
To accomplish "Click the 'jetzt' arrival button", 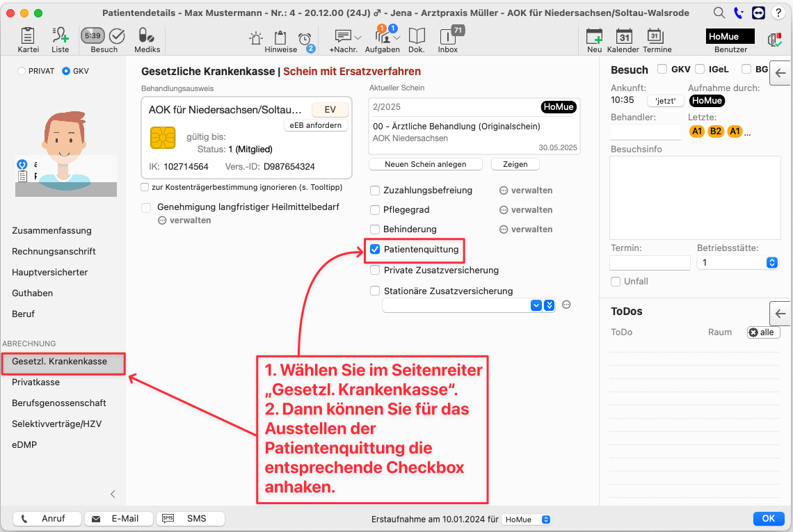I will (x=666, y=101).
